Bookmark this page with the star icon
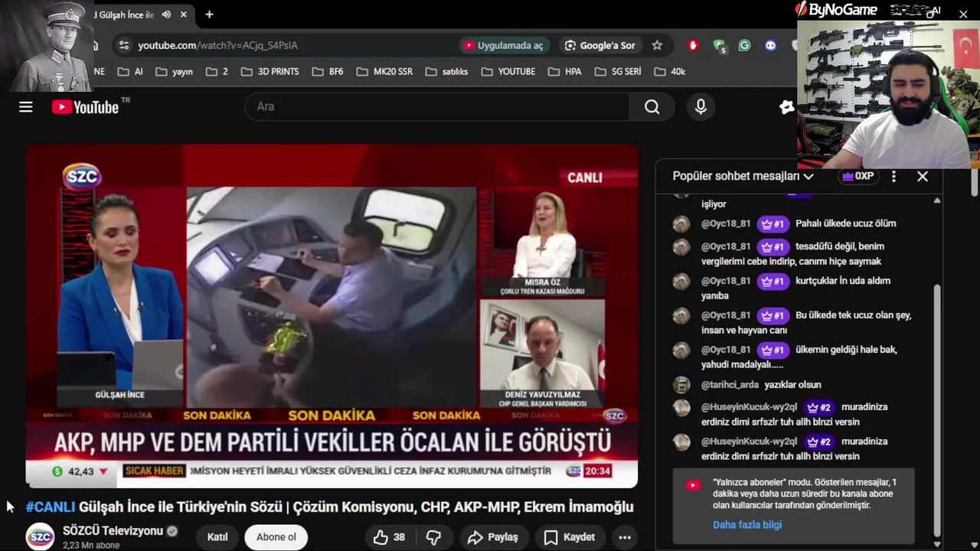980x551 pixels. coord(657,45)
